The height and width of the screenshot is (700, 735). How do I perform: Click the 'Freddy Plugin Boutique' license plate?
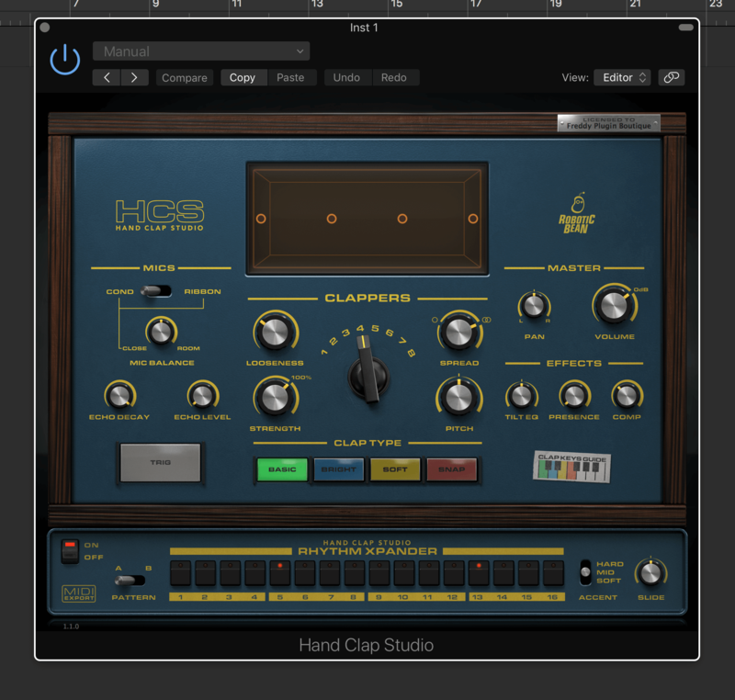pyautogui.click(x=608, y=123)
